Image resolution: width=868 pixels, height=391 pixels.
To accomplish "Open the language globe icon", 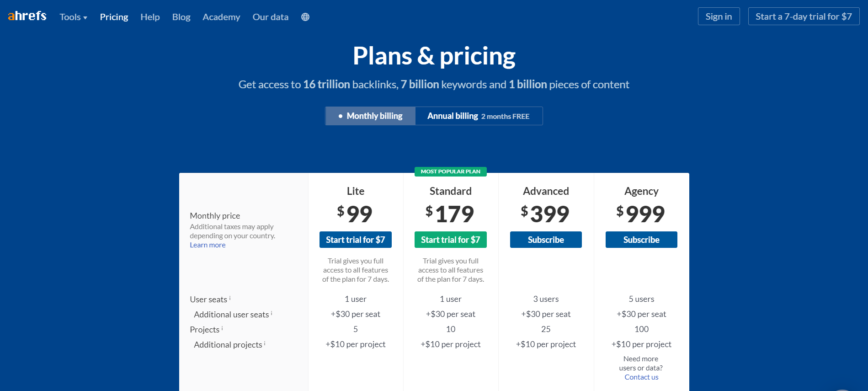I will click(x=305, y=17).
